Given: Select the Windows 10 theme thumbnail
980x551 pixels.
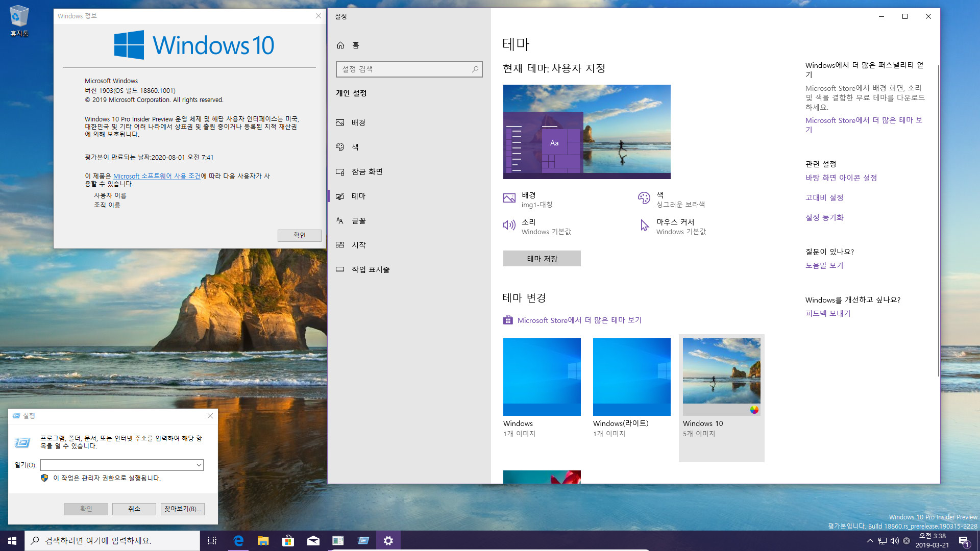Looking at the screenshot, I should (722, 377).
